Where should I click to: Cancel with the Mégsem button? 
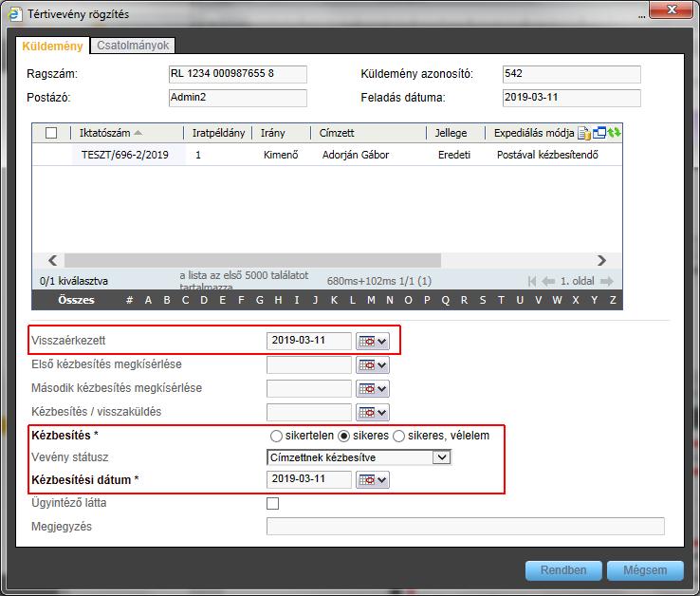tap(645, 570)
